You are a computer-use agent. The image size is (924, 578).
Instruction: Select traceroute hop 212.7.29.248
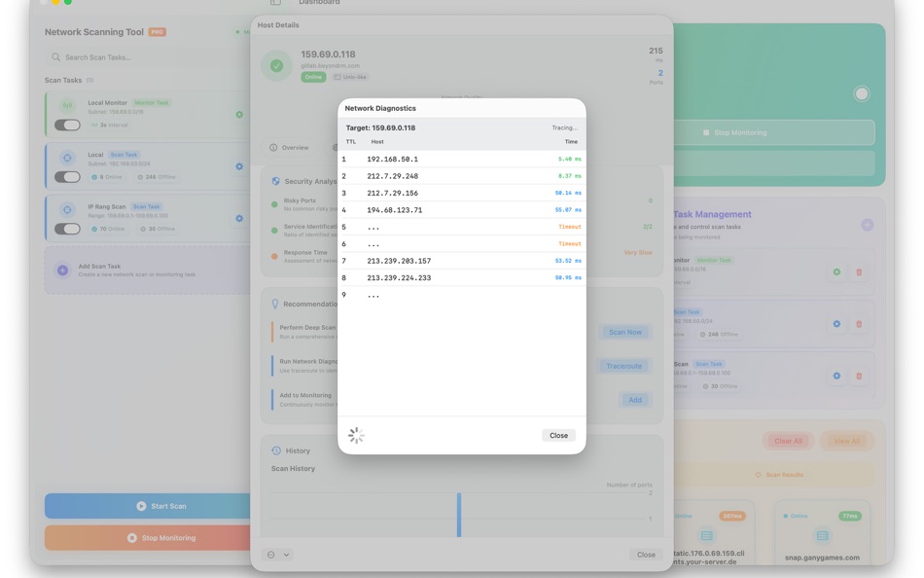click(461, 176)
